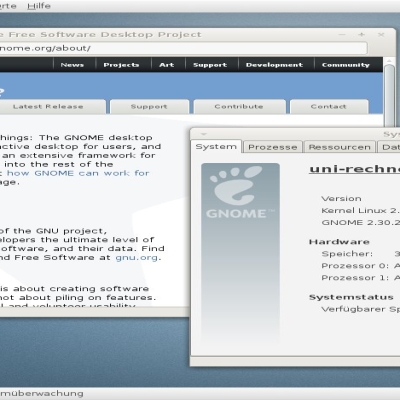400x400 pixels.
Task: Click the 'GNOME 2.30.2' version text
Action: [360, 223]
